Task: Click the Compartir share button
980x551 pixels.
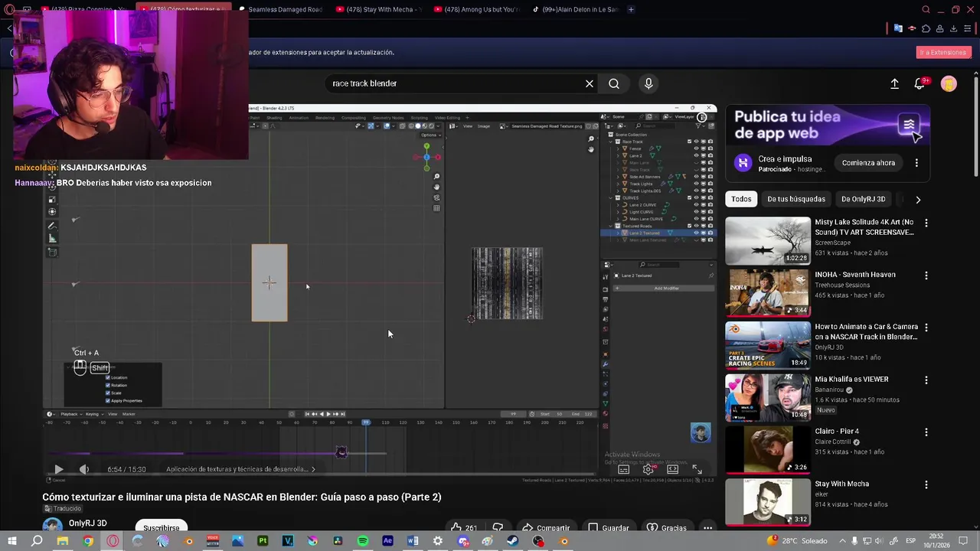Action: pyautogui.click(x=546, y=527)
